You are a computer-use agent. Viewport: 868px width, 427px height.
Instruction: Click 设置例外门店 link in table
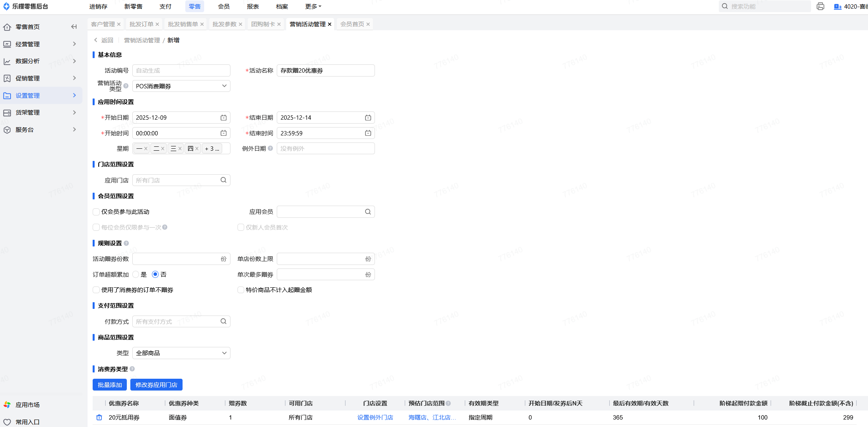click(375, 418)
